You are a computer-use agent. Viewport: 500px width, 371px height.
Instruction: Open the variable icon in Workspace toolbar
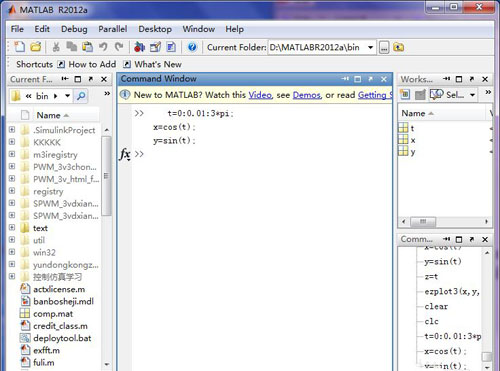420,95
